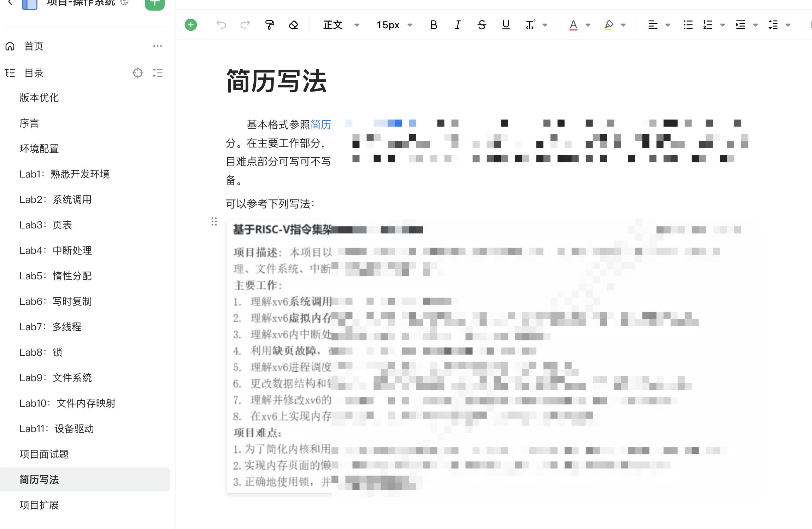The width and height of the screenshot is (812, 529).
Task: Expand the text alignment dropdown arrow
Action: (x=668, y=25)
